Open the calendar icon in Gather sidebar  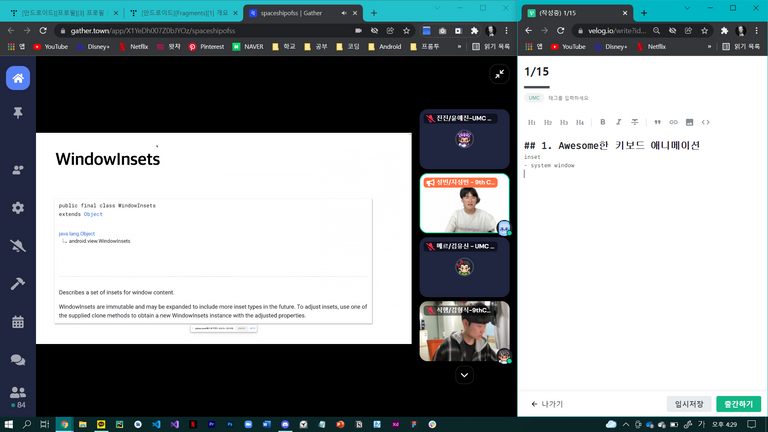click(18, 322)
